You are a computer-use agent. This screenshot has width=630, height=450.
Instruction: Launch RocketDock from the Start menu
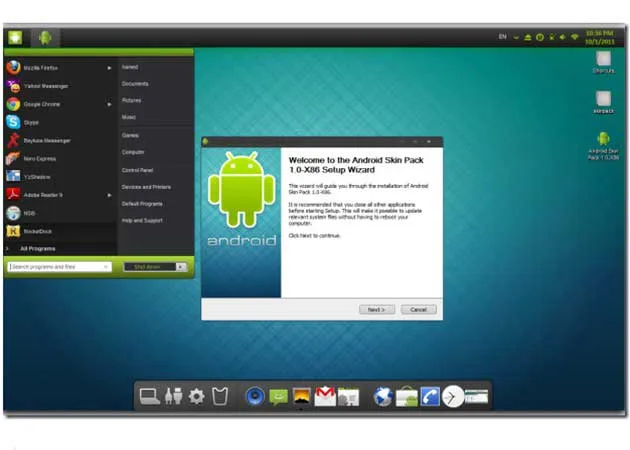coord(58,231)
